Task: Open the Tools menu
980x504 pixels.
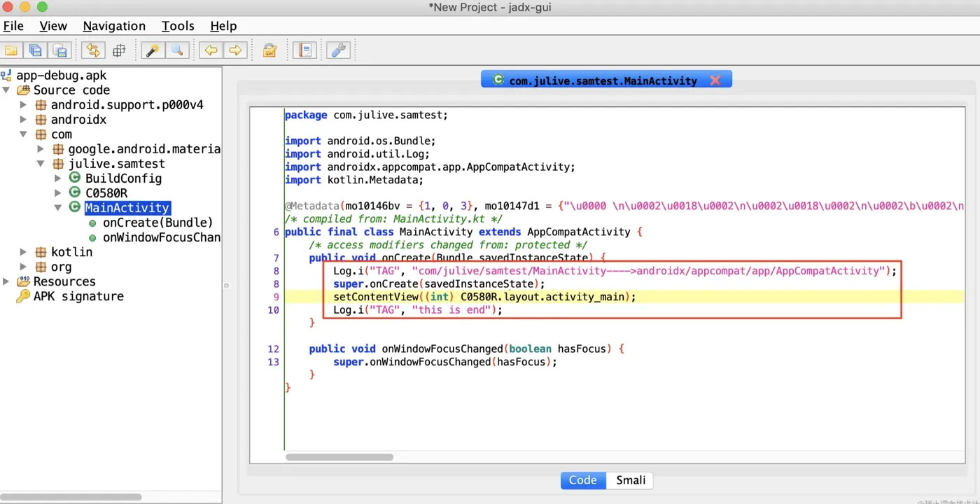Action: click(x=178, y=26)
